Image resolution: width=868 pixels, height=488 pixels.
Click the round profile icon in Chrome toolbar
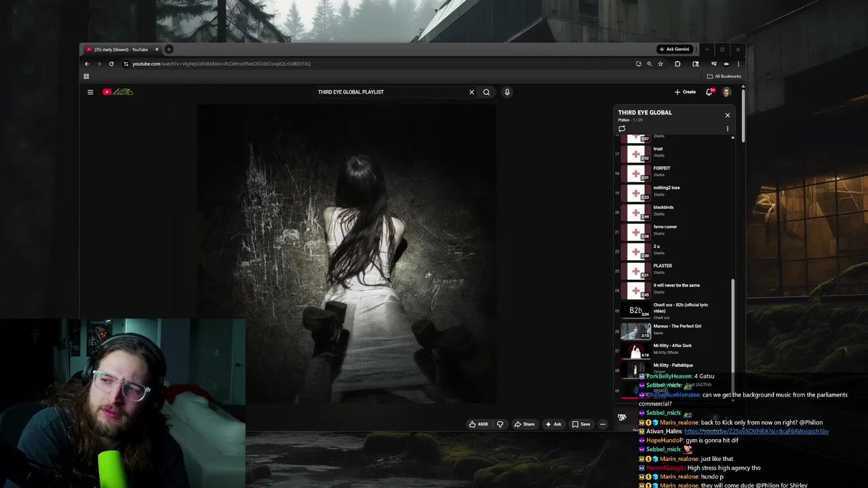tap(726, 64)
